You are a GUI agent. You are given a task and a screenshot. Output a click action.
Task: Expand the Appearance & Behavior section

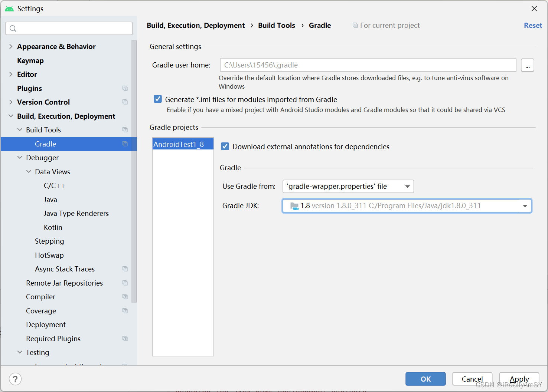tap(11, 46)
